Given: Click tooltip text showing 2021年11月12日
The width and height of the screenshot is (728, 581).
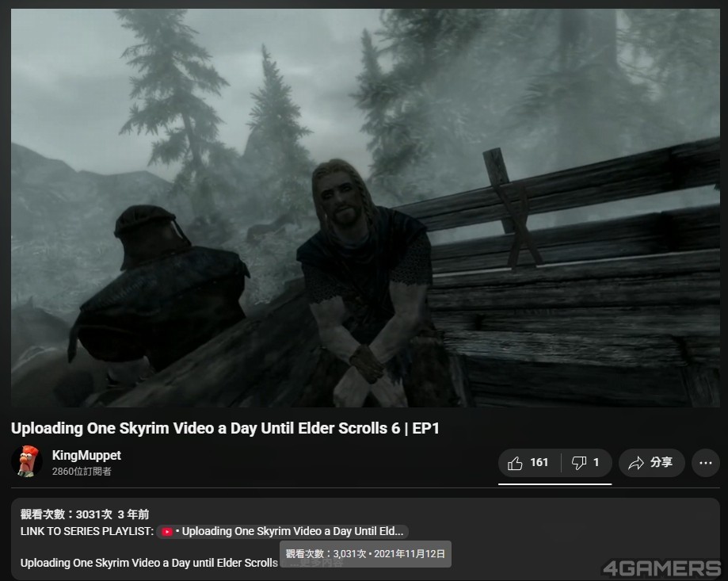Looking at the screenshot, I should [365, 553].
